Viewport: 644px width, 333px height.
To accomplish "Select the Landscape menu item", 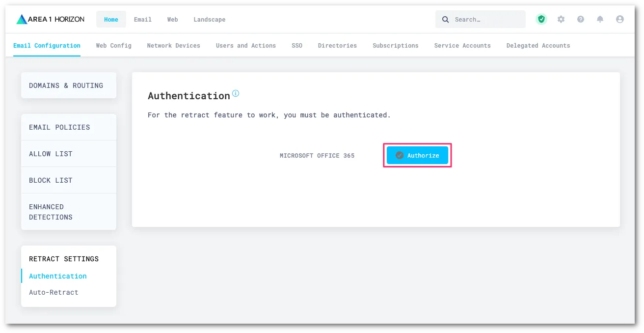I will click(210, 20).
